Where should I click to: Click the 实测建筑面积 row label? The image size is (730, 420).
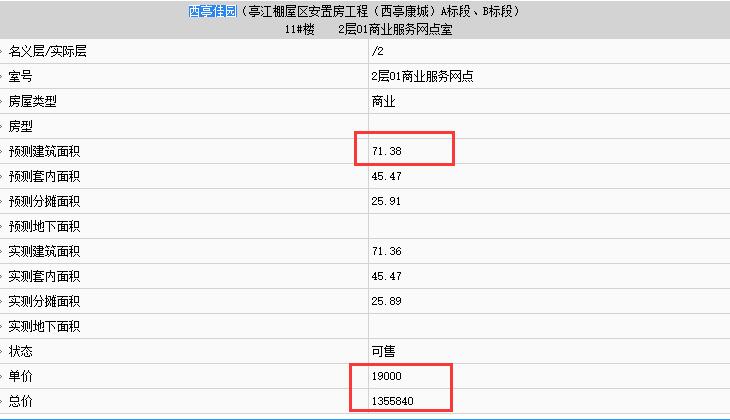coord(44,251)
